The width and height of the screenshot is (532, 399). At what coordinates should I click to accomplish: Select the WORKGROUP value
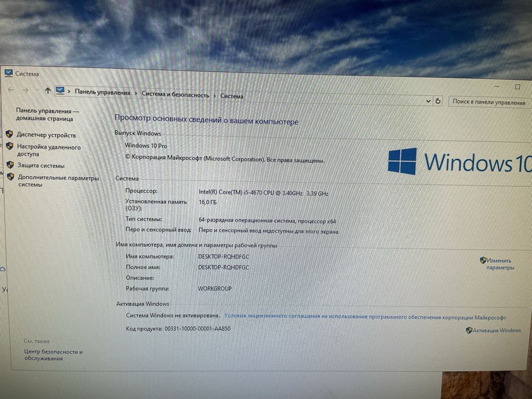[215, 288]
